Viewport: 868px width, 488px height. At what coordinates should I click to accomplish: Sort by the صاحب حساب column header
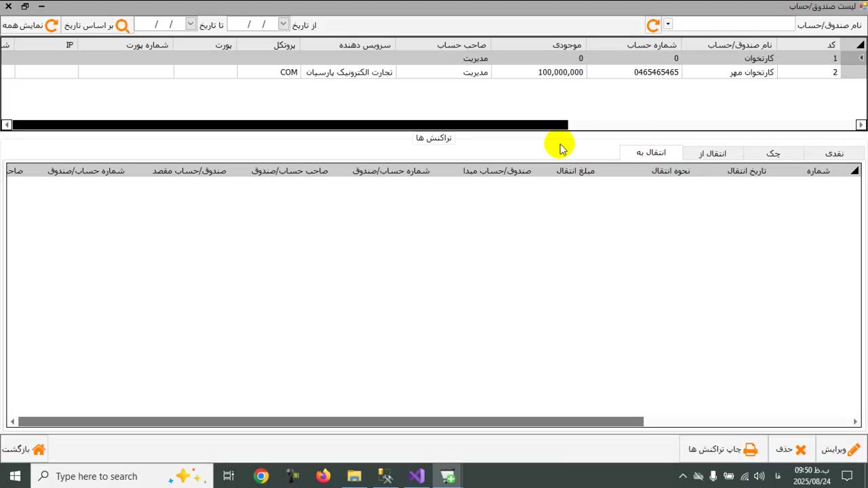pos(443,45)
